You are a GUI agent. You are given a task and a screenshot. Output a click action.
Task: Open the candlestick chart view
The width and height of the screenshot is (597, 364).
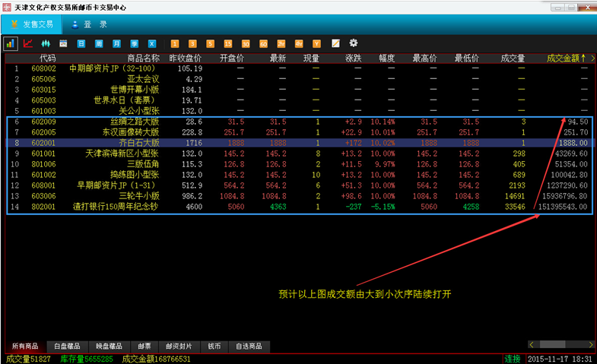point(46,43)
